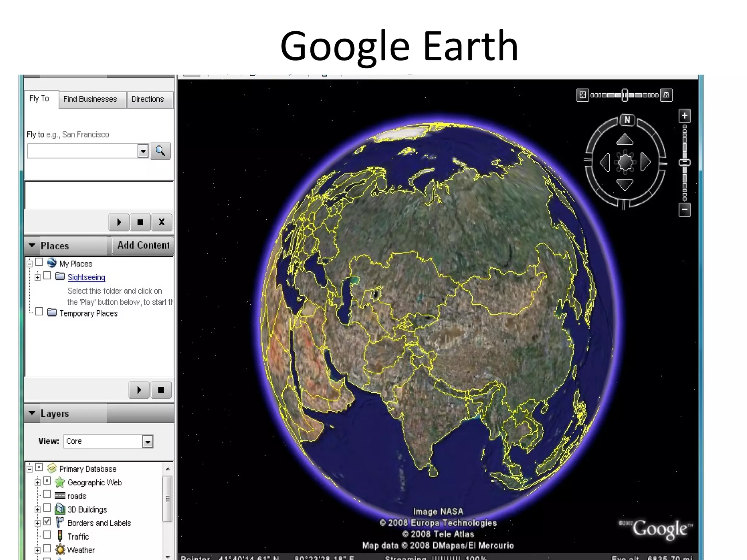
Task: Expand the 3D Buildings layer
Action: 38,510
